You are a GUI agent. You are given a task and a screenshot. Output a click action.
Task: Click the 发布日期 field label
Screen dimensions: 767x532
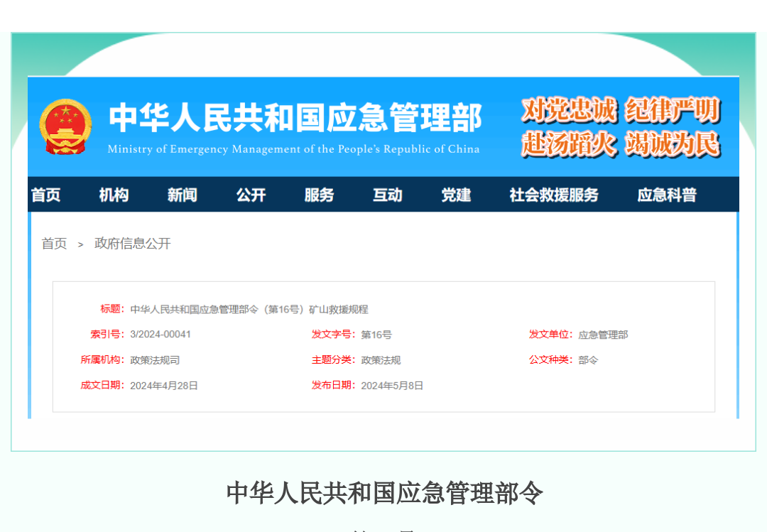click(x=334, y=385)
